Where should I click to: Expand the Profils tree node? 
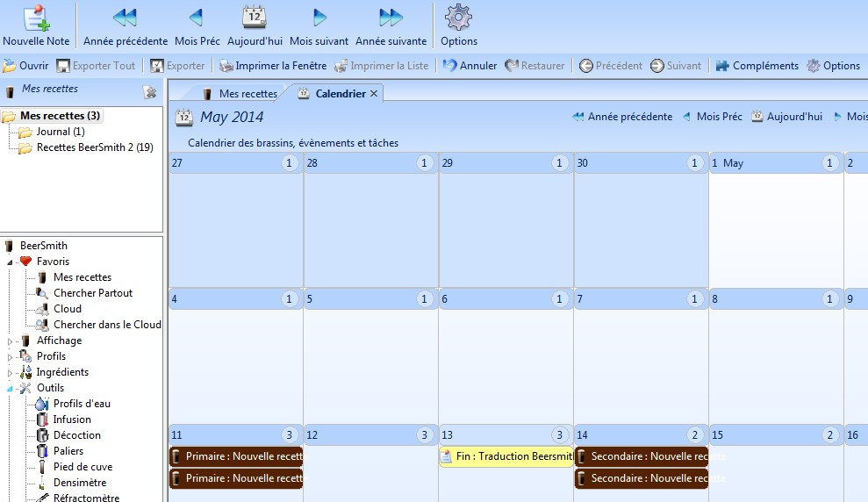click(x=11, y=357)
